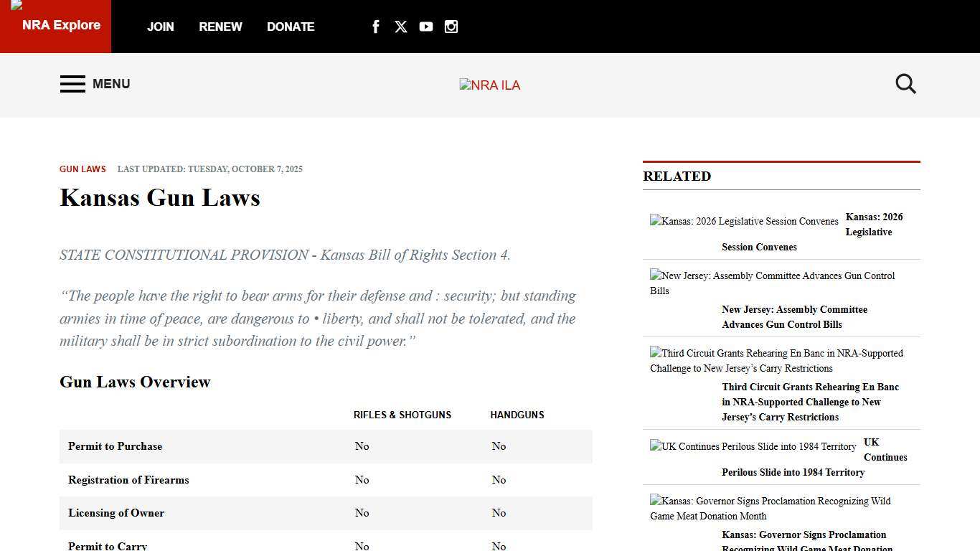Click JOIN in the top bar
This screenshot has height=551, width=980.
160,27
